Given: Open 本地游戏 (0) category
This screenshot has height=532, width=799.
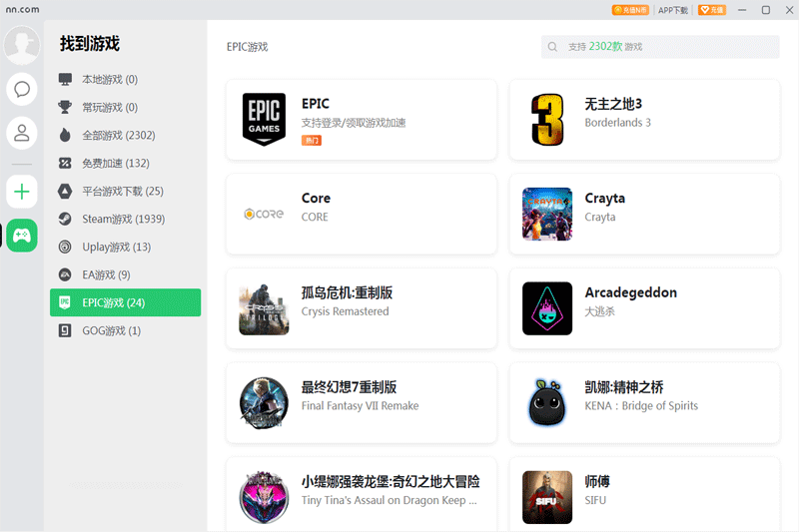Looking at the screenshot, I should 126,79.
